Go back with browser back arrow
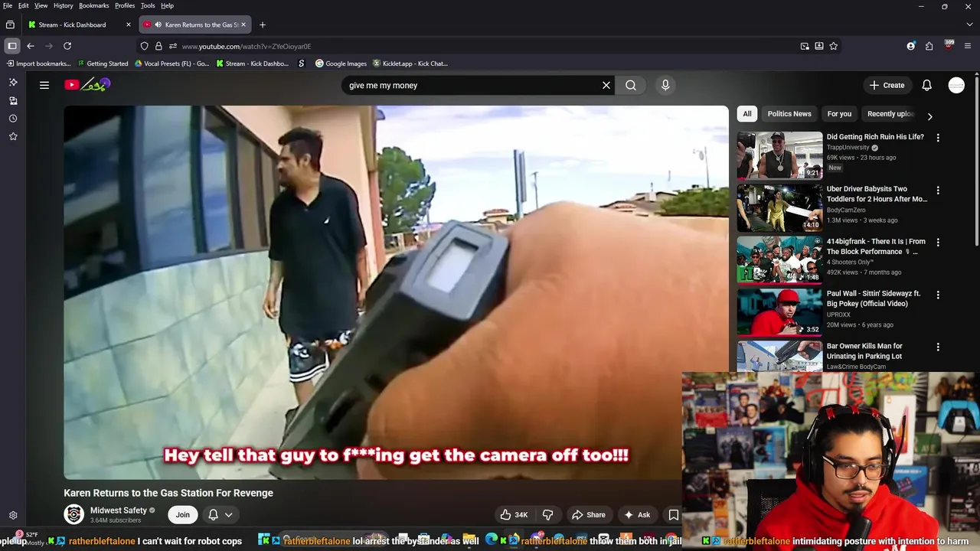This screenshot has height=551, width=980. click(x=31, y=46)
